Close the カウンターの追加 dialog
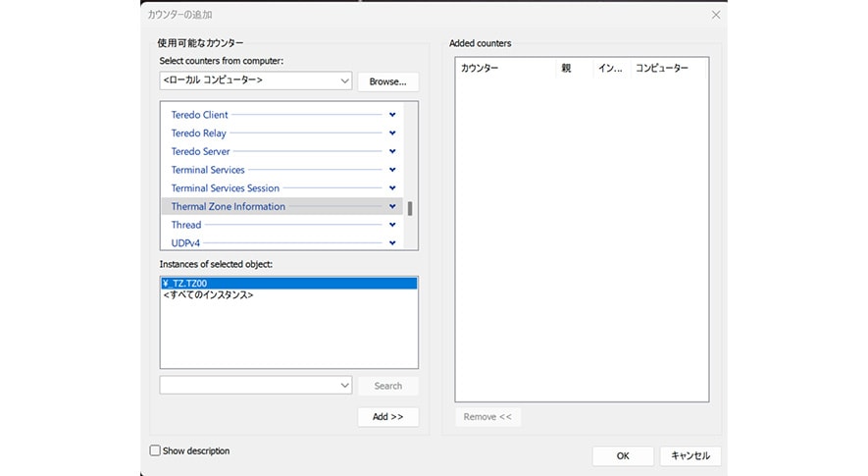 click(716, 15)
